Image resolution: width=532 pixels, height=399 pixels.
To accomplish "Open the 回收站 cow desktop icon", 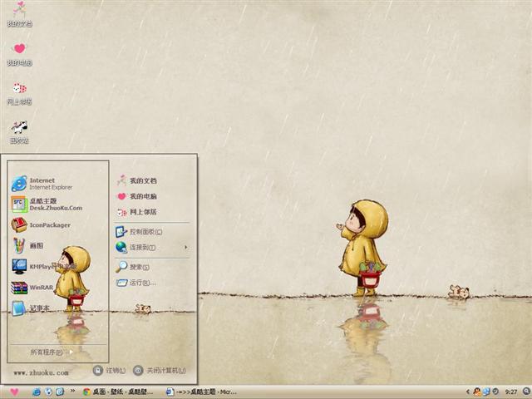I will point(20,132).
